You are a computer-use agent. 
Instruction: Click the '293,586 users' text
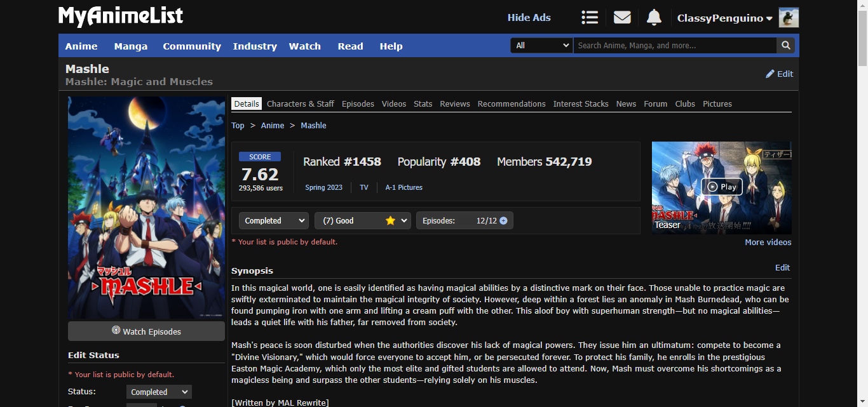(x=261, y=188)
